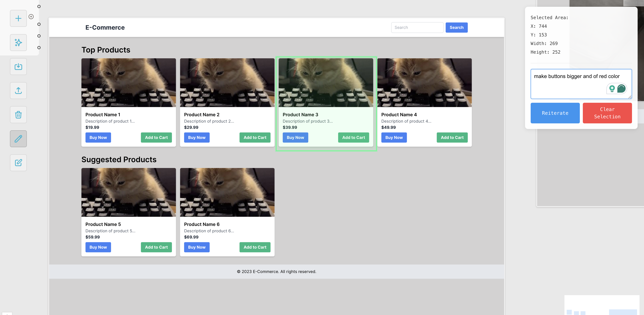The image size is (644, 315).
Task: Click the E-Commerce site title
Action: (x=105, y=28)
